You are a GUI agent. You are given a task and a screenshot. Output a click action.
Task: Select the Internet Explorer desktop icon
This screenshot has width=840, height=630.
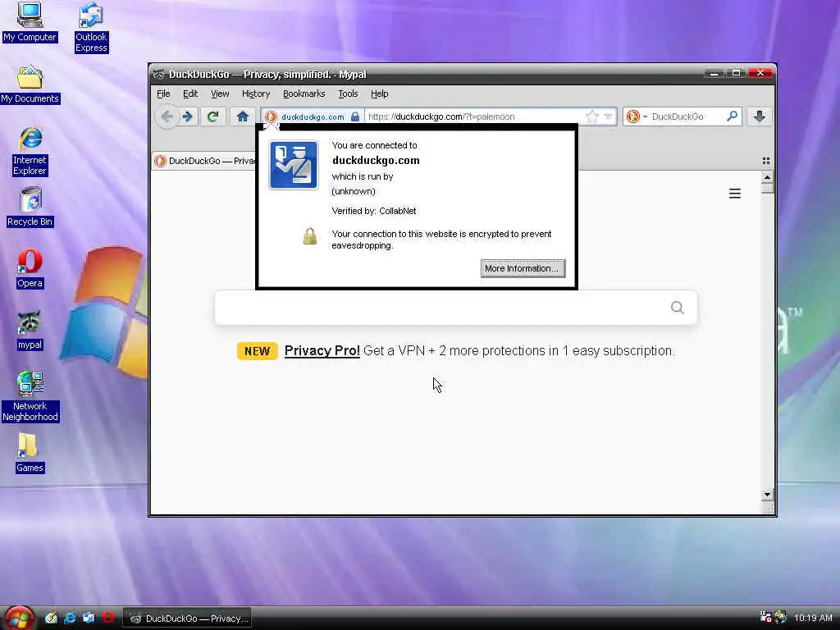click(30, 151)
